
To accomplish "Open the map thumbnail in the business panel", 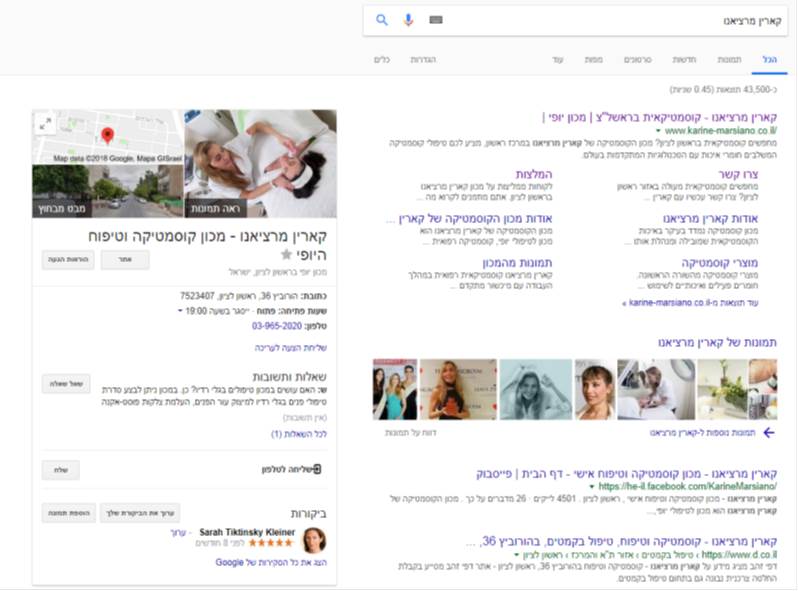I will click(x=108, y=137).
